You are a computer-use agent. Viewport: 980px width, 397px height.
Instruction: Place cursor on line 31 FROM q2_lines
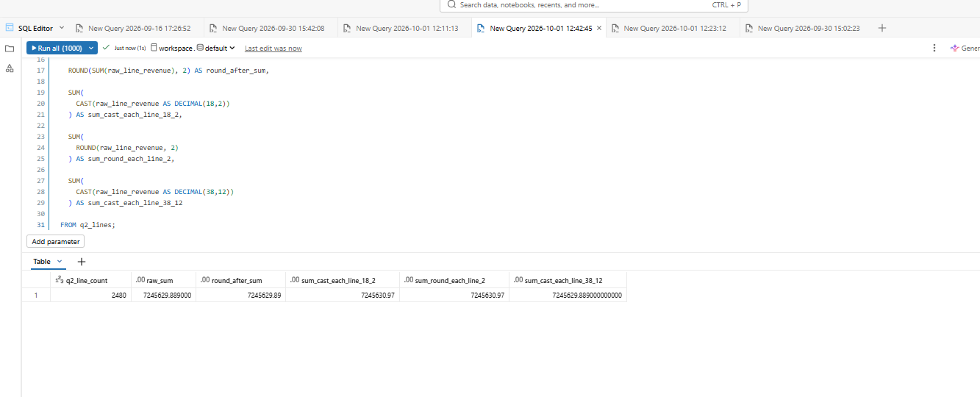88,225
